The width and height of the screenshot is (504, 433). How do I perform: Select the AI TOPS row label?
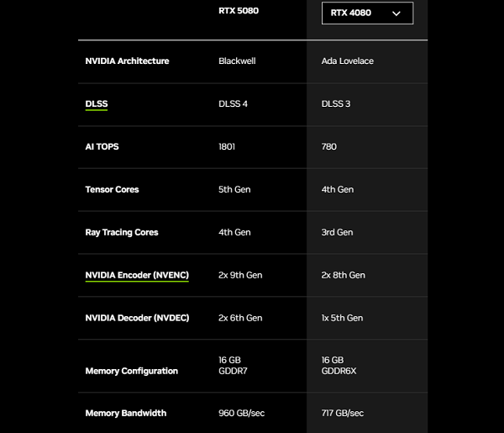tap(102, 146)
